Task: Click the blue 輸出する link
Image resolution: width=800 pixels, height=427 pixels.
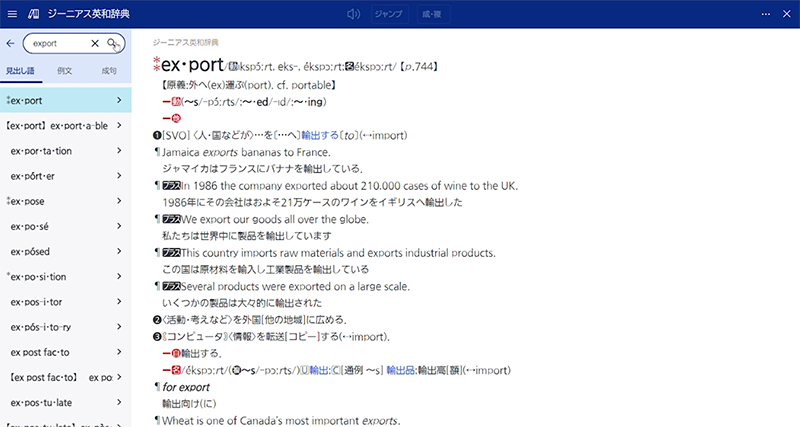Action: (320, 135)
